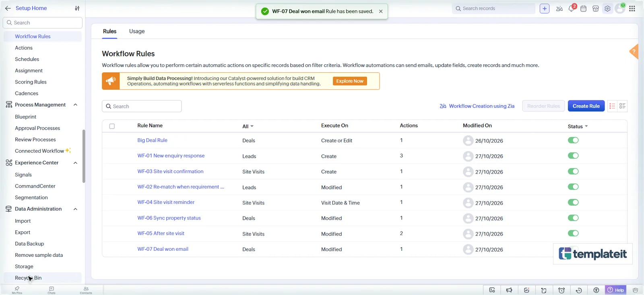
Task: Open the WF-07 Deal won email rule
Action: pos(163,249)
